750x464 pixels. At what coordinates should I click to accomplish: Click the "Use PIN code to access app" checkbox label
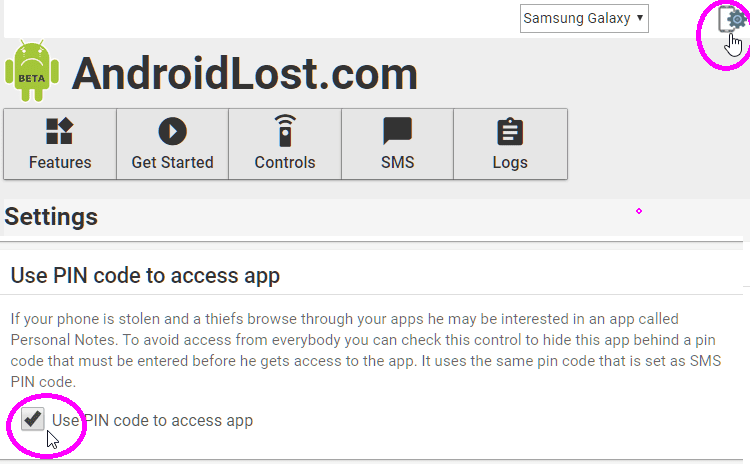(152, 420)
